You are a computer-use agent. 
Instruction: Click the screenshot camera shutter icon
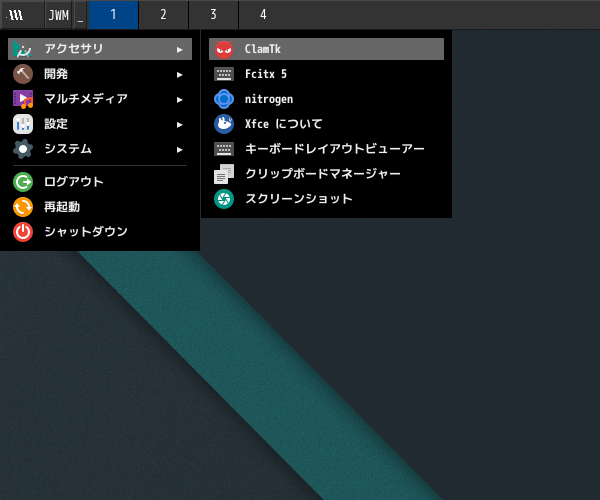[x=224, y=199]
